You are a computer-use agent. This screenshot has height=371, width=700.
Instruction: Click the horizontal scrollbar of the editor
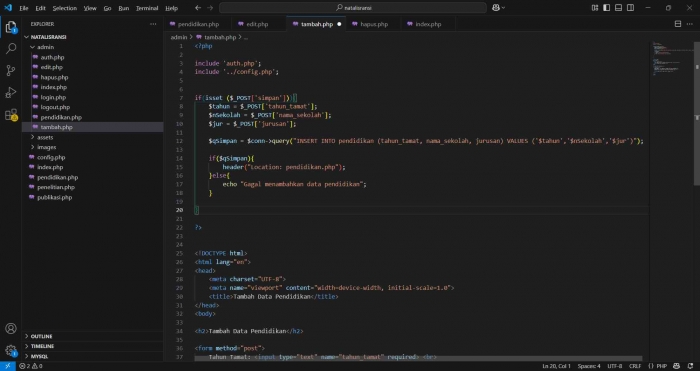point(418,358)
